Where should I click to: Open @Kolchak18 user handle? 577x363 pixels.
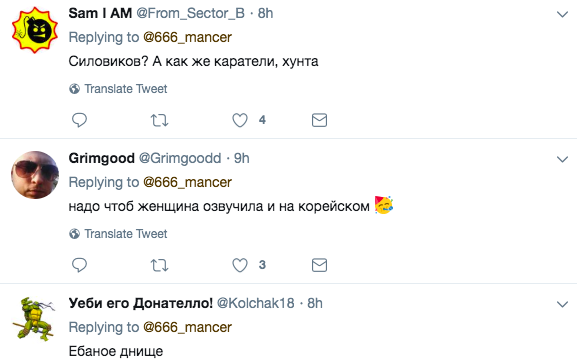coord(255,303)
